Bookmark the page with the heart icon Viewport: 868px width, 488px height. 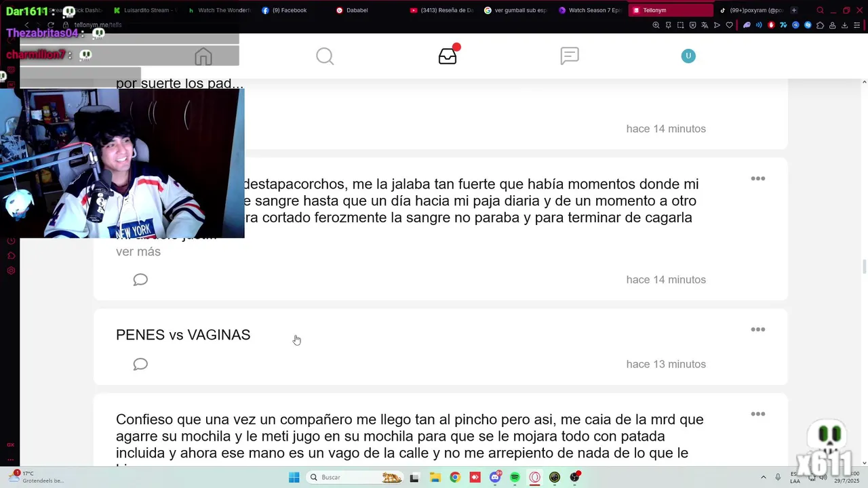[729, 25]
